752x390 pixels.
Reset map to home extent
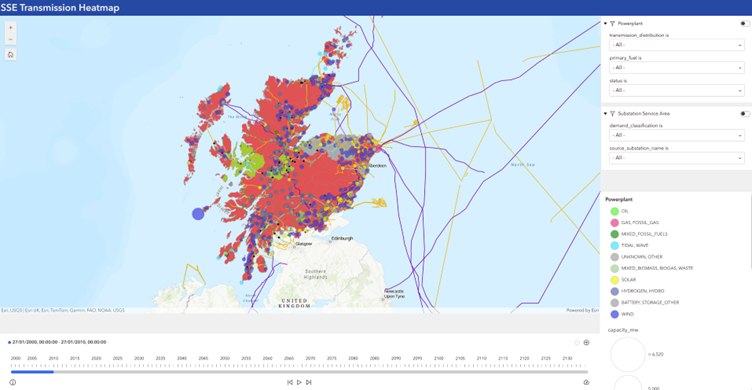(x=11, y=55)
